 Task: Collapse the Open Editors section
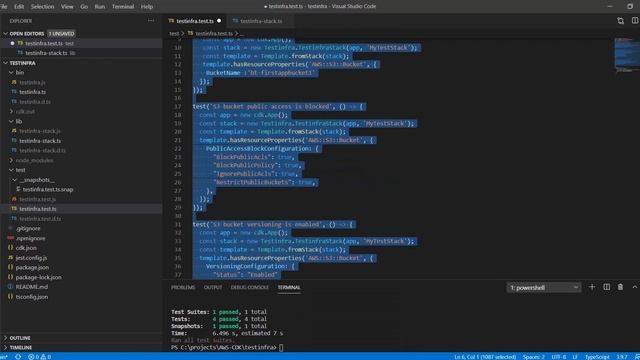coord(5,33)
